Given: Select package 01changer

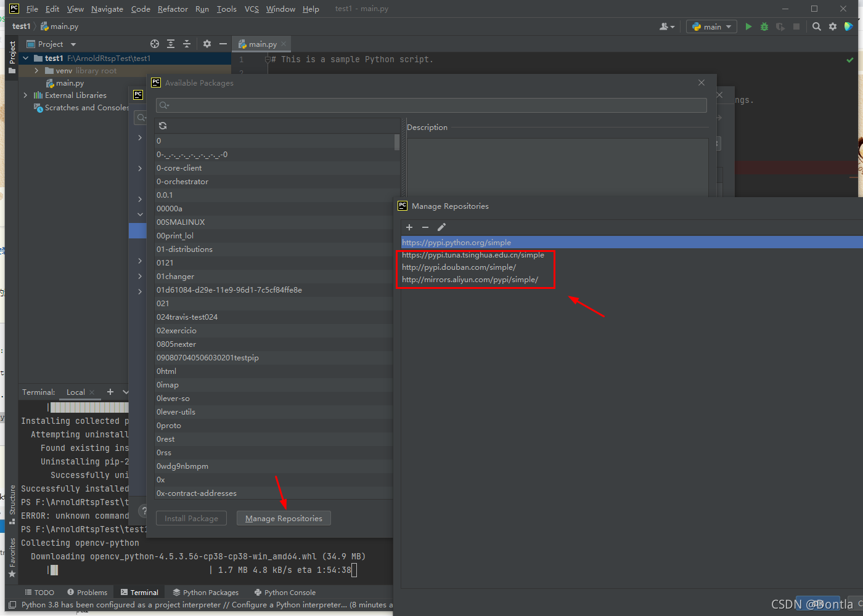Looking at the screenshot, I should 274,276.
